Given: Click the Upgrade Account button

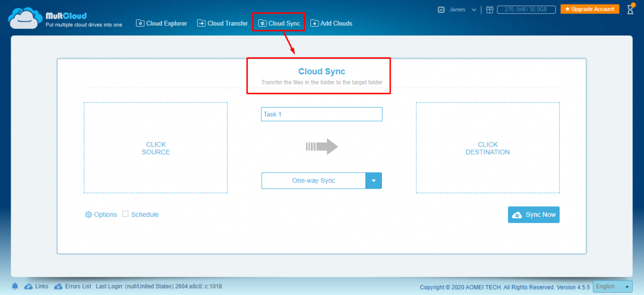Looking at the screenshot, I should click(x=590, y=9).
